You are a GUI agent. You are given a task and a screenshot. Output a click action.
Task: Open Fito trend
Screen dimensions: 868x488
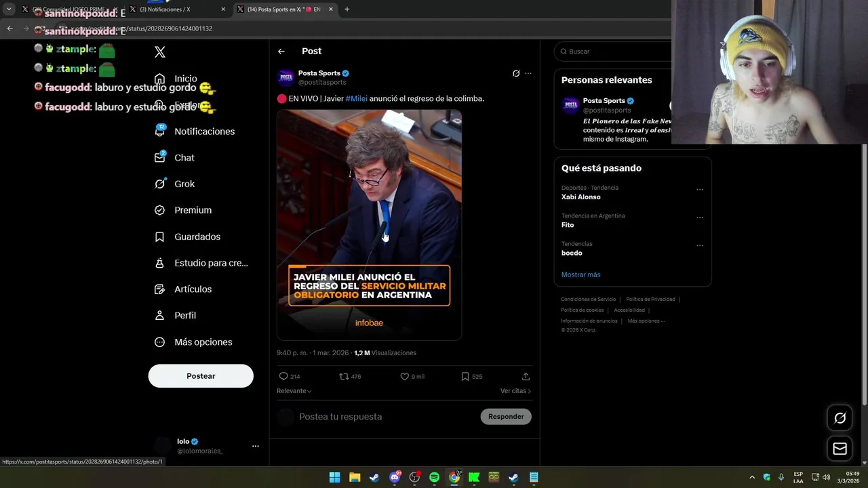[568, 225]
